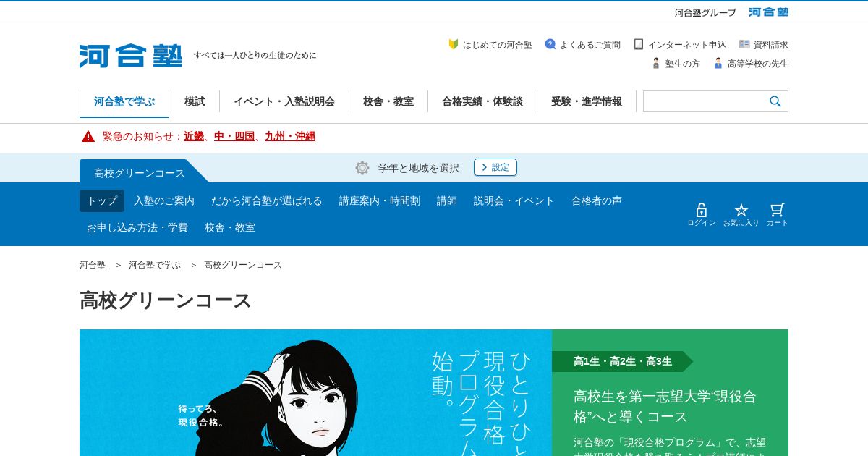Click the 設定 button
The height and width of the screenshot is (456, 868).
click(x=495, y=167)
